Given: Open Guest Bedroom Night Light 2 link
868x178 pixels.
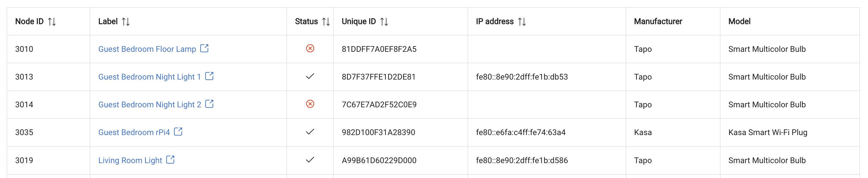Looking at the screenshot, I should (x=150, y=105).
